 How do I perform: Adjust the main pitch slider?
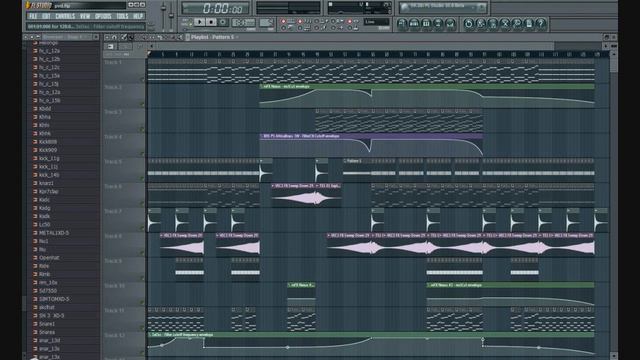172,15
